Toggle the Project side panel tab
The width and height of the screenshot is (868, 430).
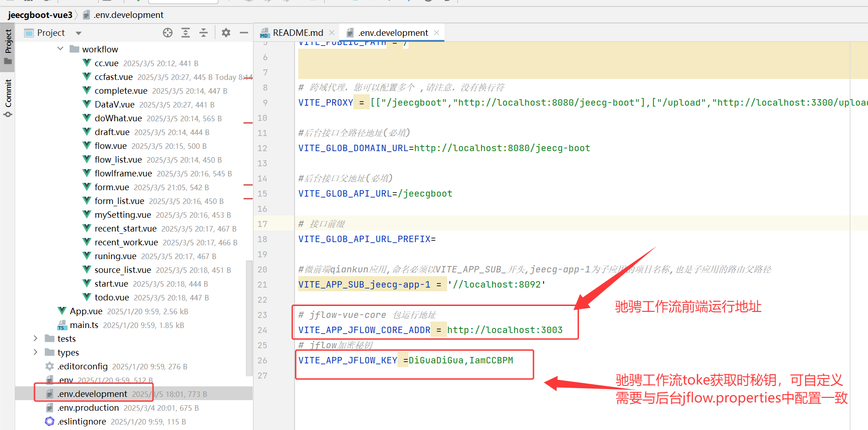pos(8,46)
